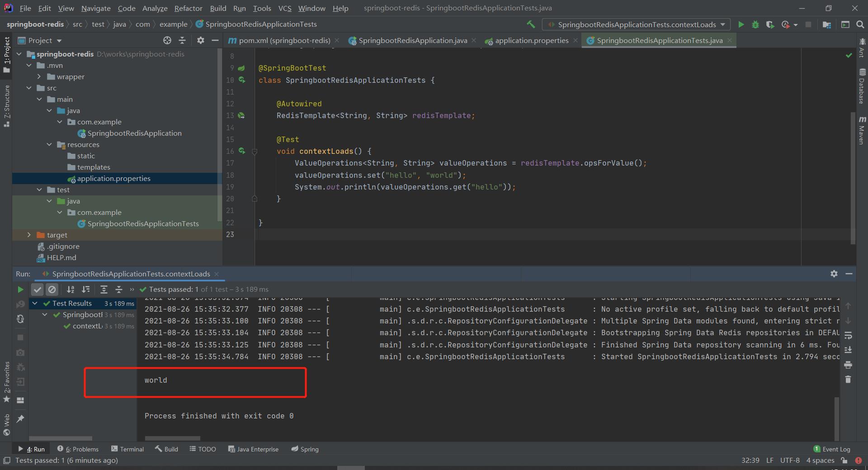Screen dimensions: 868x470
Task: Sort test results by duration
Action: point(85,289)
